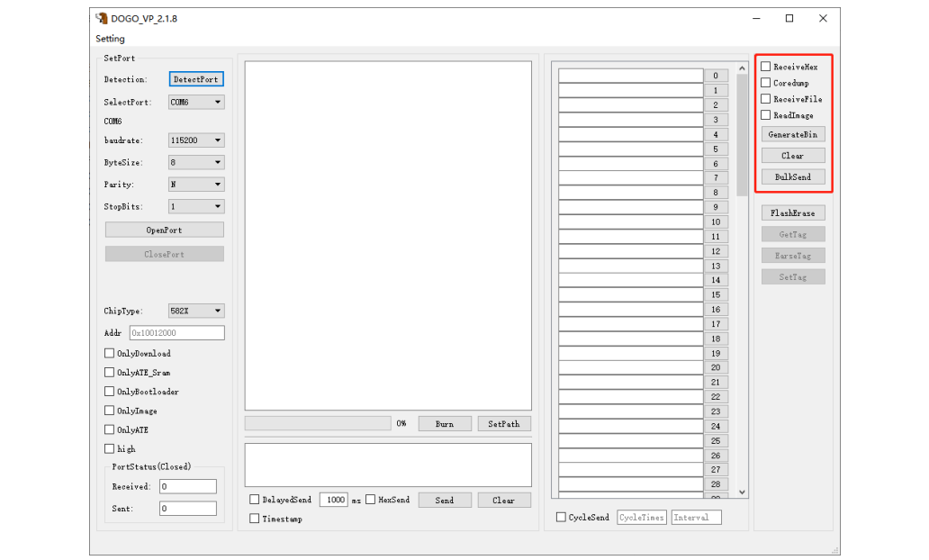Click the DOGO_VP app icon in title bar
The width and height of the screenshot is (929, 560).
(x=102, y=18)
